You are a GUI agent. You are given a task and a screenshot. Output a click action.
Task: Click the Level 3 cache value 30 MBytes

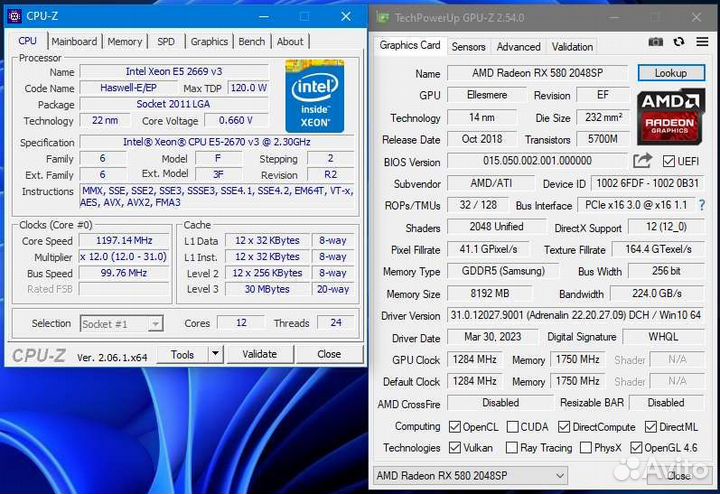coord(267,289)
